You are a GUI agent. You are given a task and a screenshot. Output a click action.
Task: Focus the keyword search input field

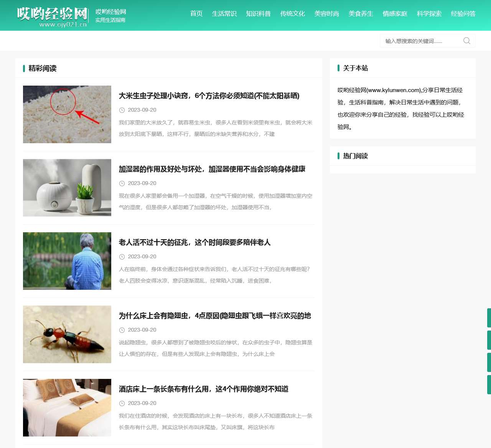point(421,41)
